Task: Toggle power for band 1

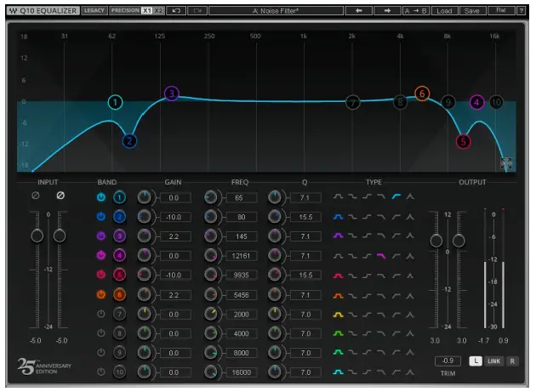Action: [101, 197]
